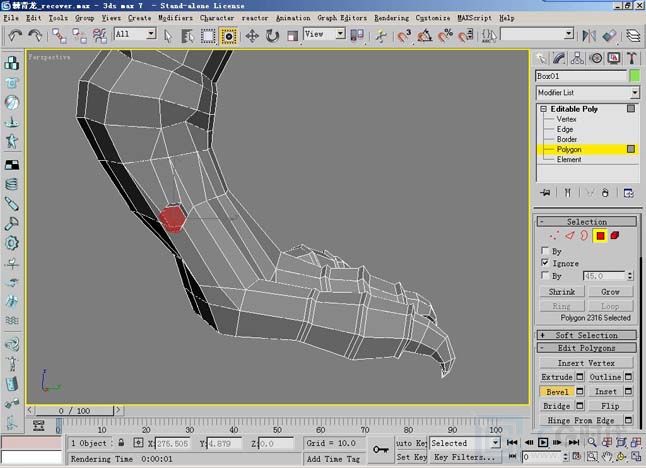Open the Character menu

217,18
